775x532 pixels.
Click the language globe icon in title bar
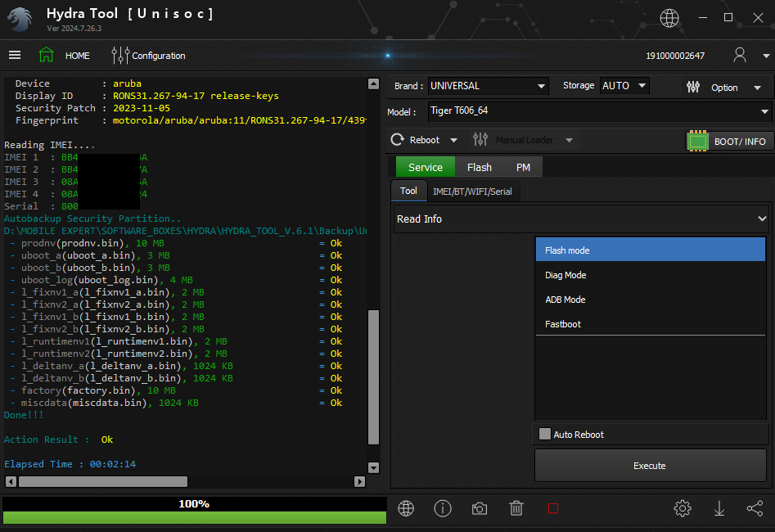tap(669, 18)
